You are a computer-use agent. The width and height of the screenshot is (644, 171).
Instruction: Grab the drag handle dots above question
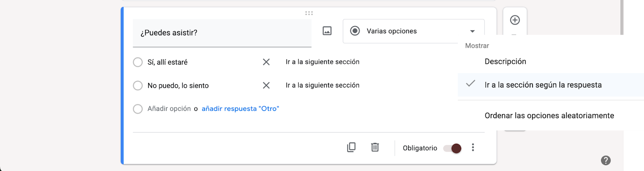coord(309,13)
